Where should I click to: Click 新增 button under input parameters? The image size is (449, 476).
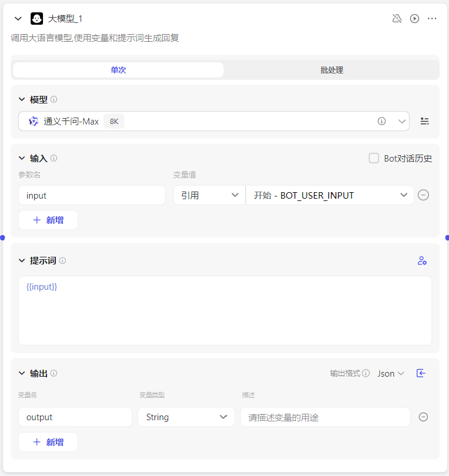[x=48, y=220]
